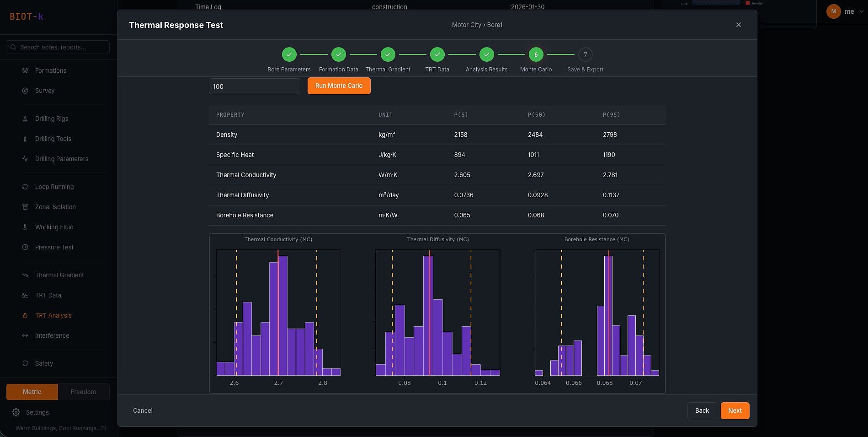Expand the user account menu chevron

tap(861, 11)
